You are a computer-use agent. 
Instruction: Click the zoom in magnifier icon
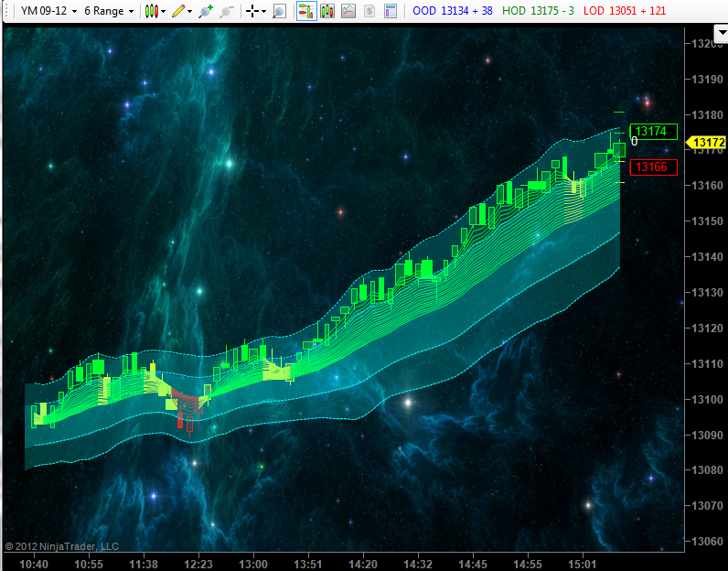pyautogui.click(x=205, y=11)
